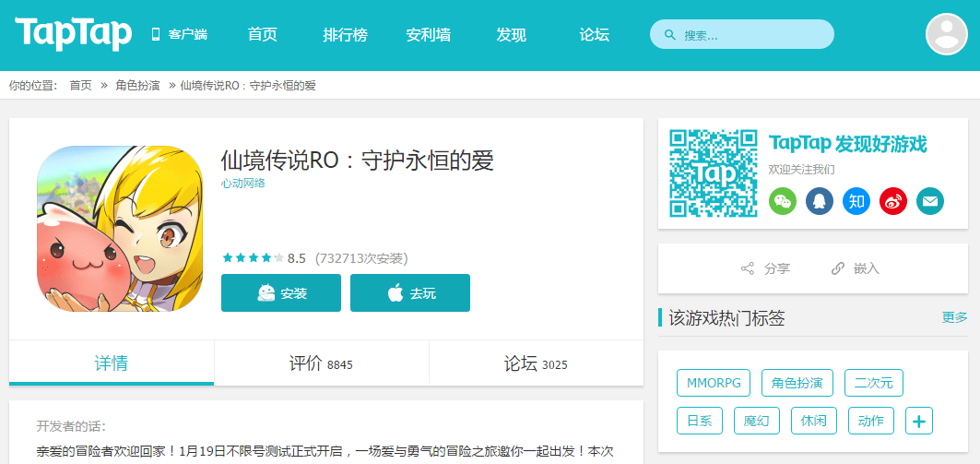This screenshot has height=464, width=980.
Task: Click the TapTap logo
Action: [73, 34]
